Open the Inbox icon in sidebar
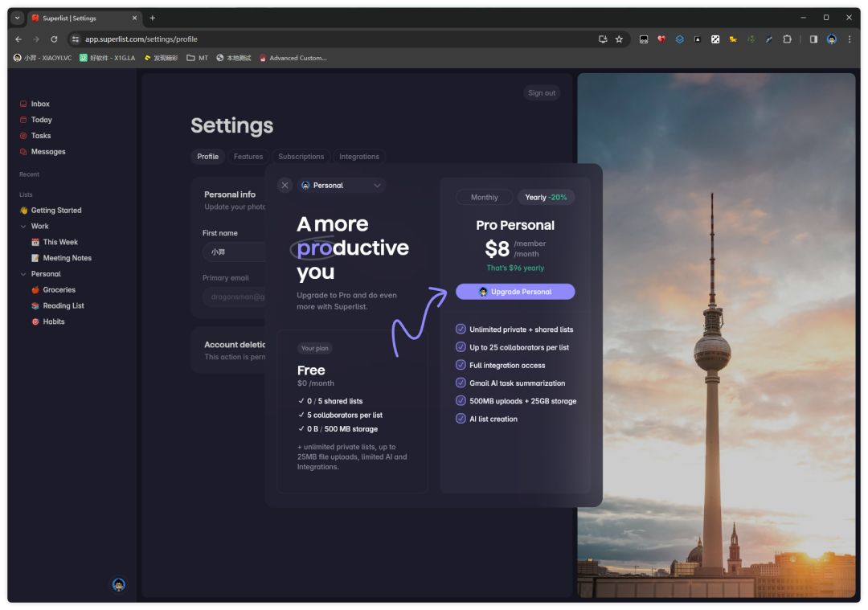Viewport: 868px width, 610px height. [23, 104]
